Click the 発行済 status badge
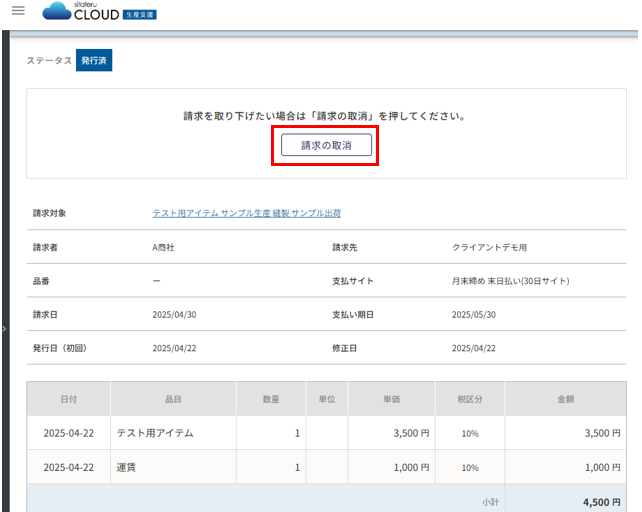 click(x=94, y=61)
